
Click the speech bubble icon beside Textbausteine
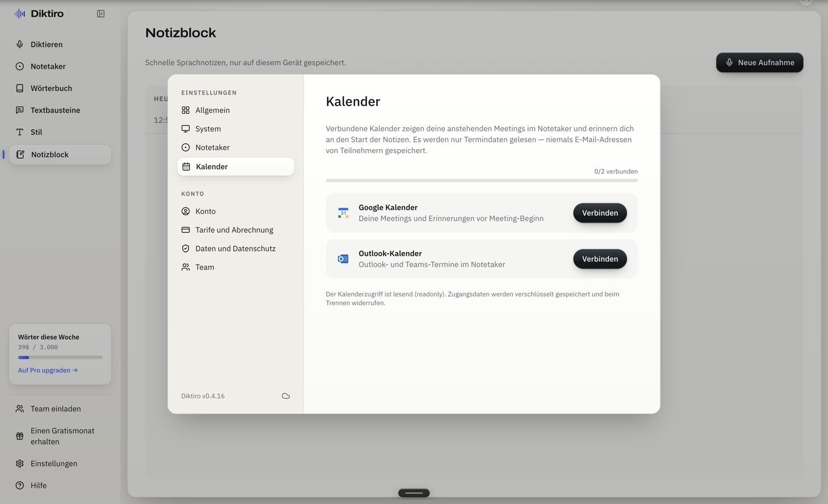pyautogui.click(x=20, y=110)
